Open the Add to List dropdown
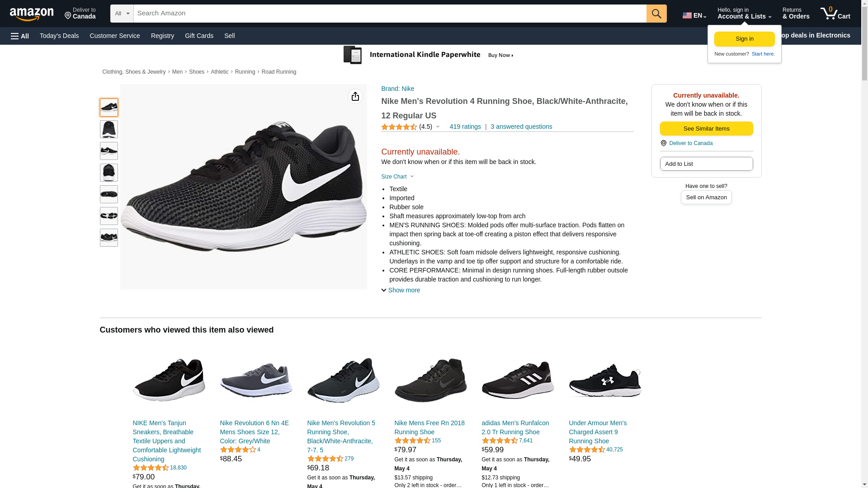The image size is (868, 488). tap(706, 164)
